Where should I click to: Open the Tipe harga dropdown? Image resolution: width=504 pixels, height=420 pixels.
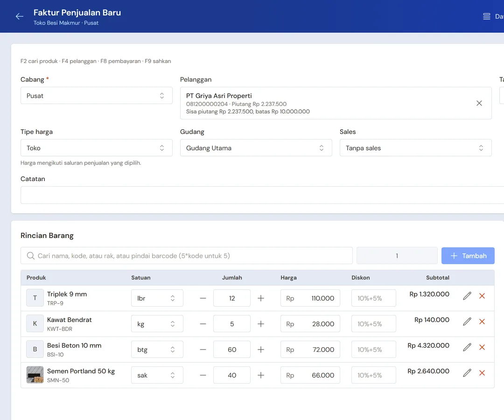[x=97, y=148]
